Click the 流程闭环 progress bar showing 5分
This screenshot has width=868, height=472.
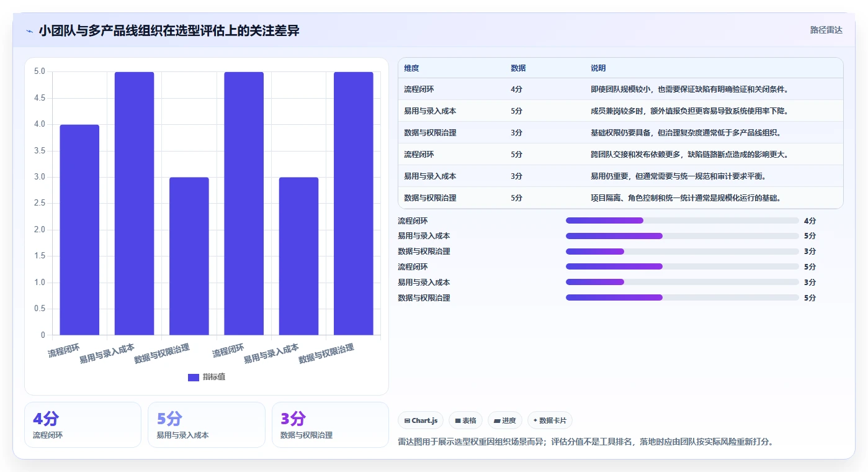click(x=682, y=266)
